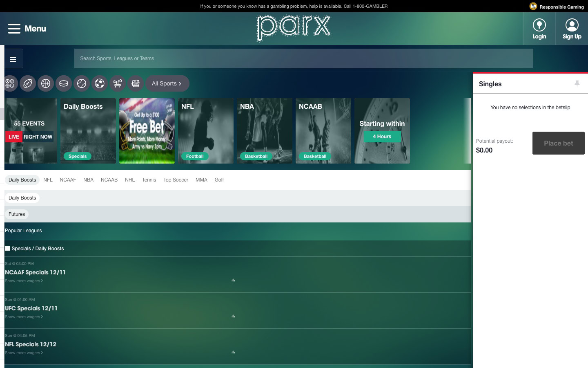
Task: Expand All Sports list
Action: 167,83
